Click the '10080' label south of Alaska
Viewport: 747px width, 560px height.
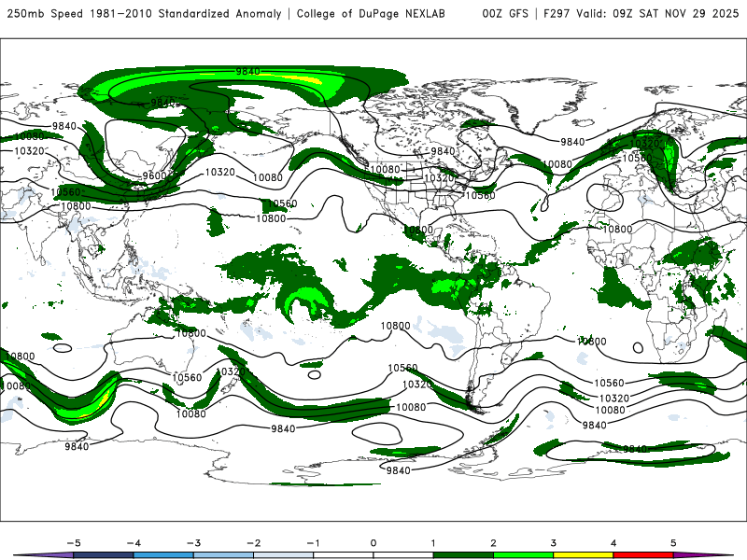coord(268,177)
